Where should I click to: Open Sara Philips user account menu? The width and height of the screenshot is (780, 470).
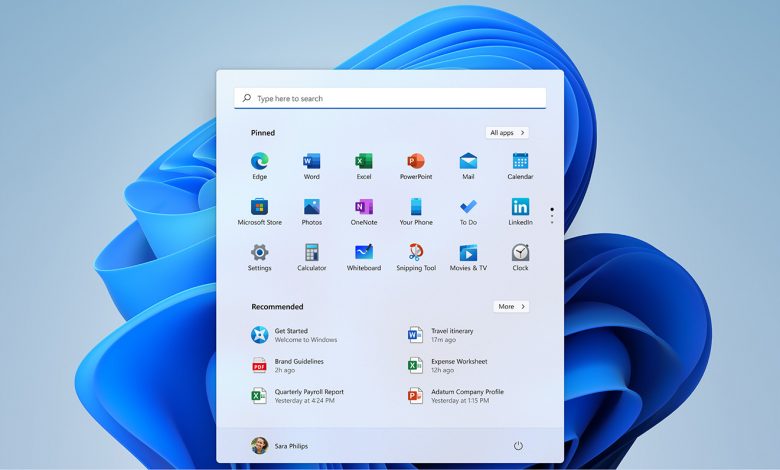point(282,445)
